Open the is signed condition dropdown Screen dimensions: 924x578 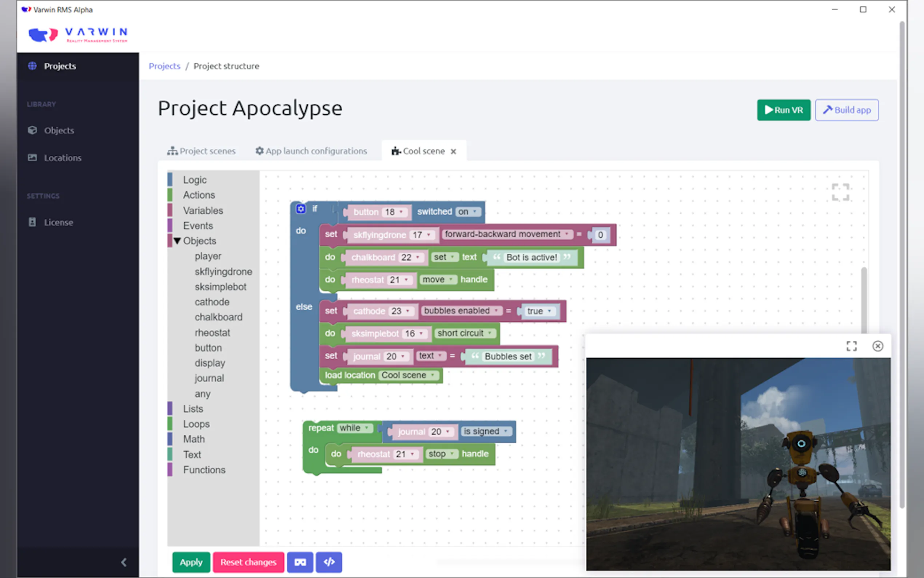click(486, 431)
